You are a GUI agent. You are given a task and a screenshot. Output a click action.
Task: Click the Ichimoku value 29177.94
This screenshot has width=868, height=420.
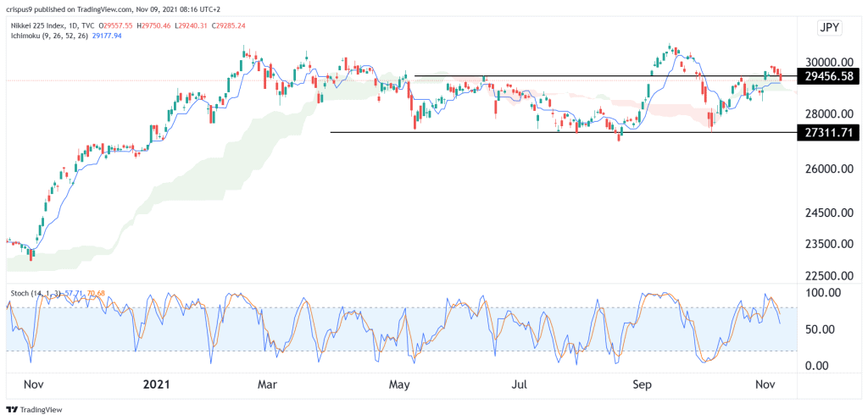106,36
